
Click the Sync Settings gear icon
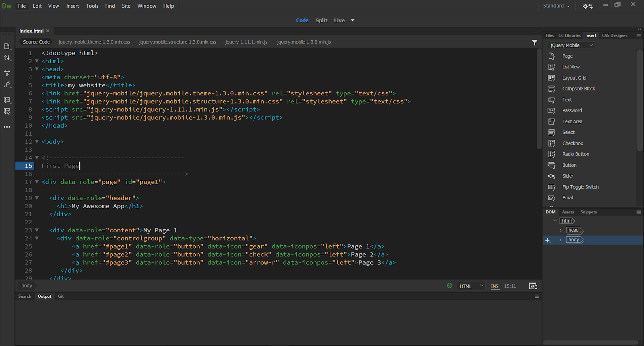coord(588,6)
